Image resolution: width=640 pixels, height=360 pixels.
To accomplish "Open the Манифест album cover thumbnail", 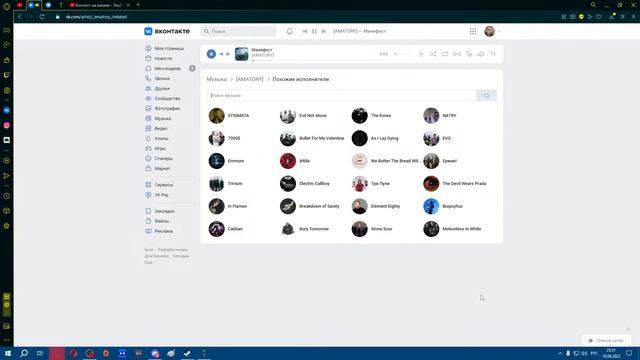I will (241, 54).
